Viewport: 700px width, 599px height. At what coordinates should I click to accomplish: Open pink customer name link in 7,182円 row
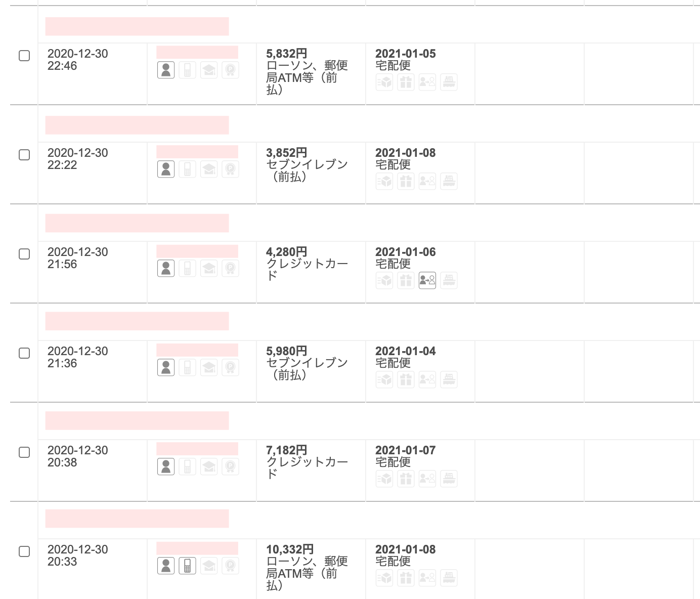point(197,449)
